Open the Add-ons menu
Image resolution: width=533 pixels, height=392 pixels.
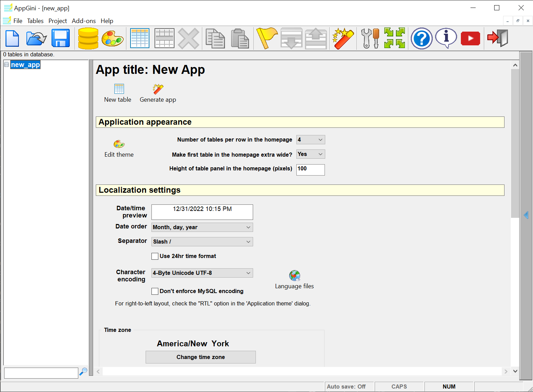(83, 21)
